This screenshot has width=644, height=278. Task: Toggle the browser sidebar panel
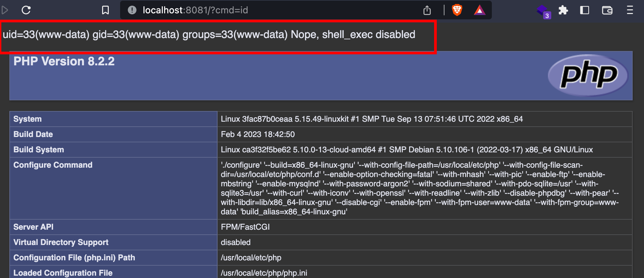click(585, 10)
